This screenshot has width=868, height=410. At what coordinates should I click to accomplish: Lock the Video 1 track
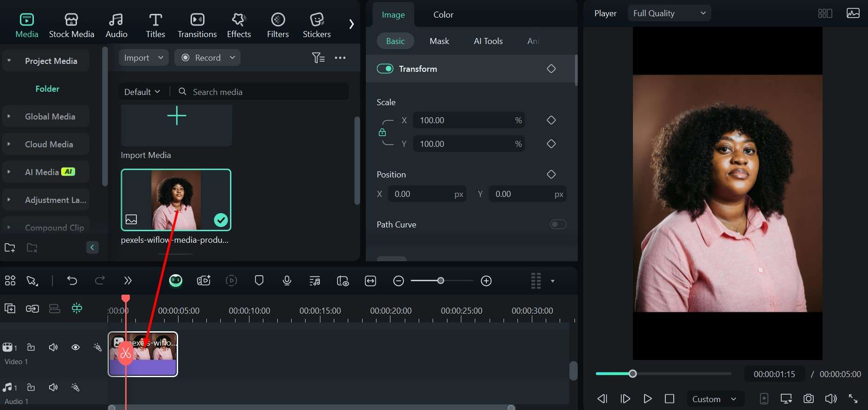31,347
